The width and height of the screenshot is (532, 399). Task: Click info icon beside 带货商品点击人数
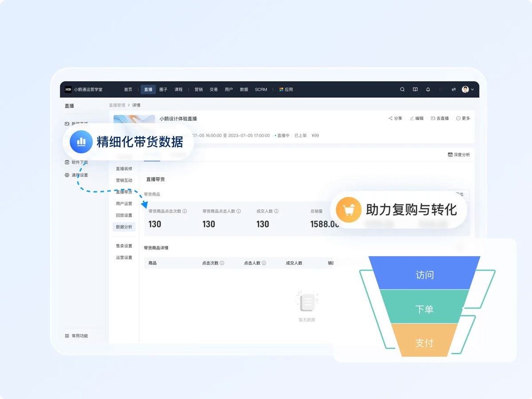pos(239,211)
